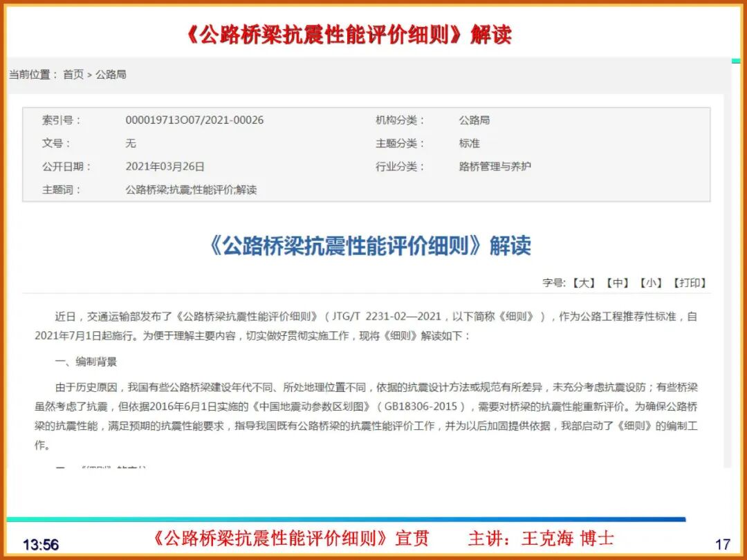Click the 文号 field value 无

131,143
